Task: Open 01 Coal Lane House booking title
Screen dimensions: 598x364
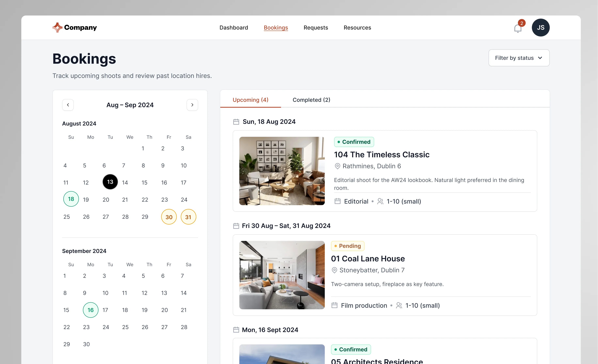Action: click(x=368, y=259)
